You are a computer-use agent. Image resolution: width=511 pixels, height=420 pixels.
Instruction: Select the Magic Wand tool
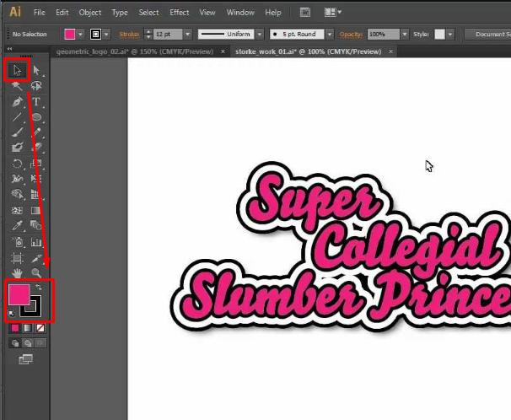[17, 86]
